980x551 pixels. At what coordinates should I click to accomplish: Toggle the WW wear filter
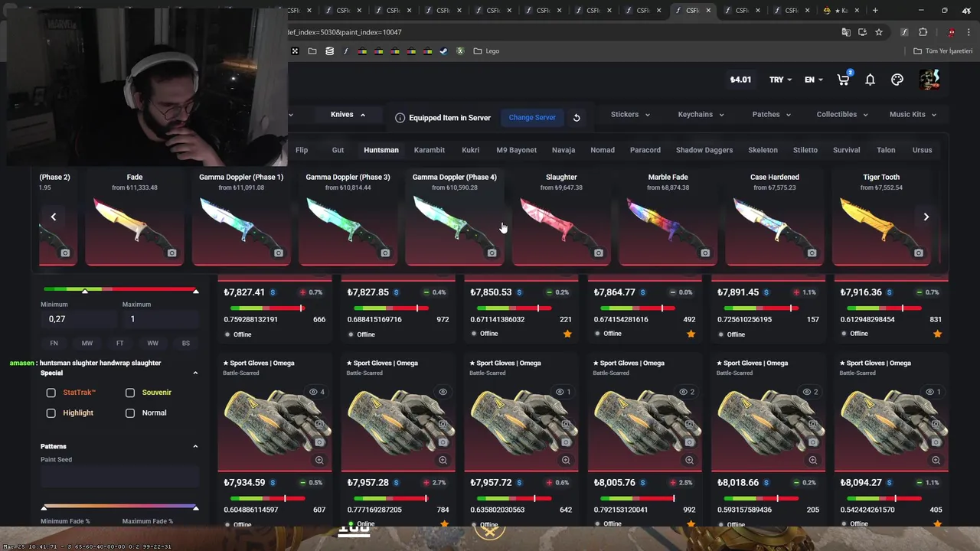click(153, 343)
